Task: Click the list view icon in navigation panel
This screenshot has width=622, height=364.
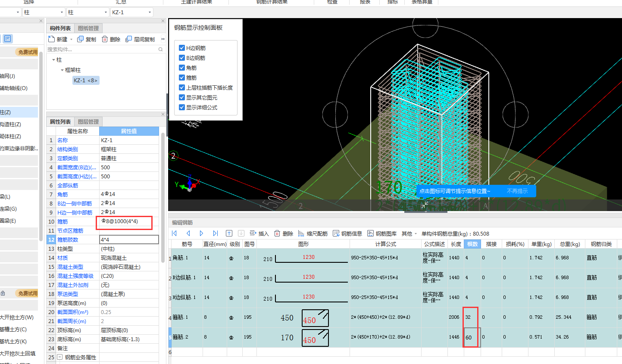Action: pos(7,39)
